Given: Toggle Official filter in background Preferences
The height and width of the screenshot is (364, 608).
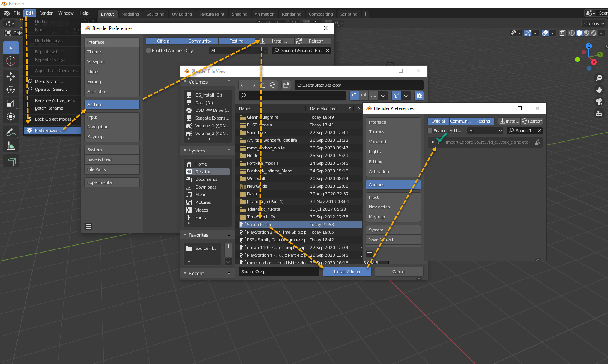Looking at the screenshot, I should 163,41.
